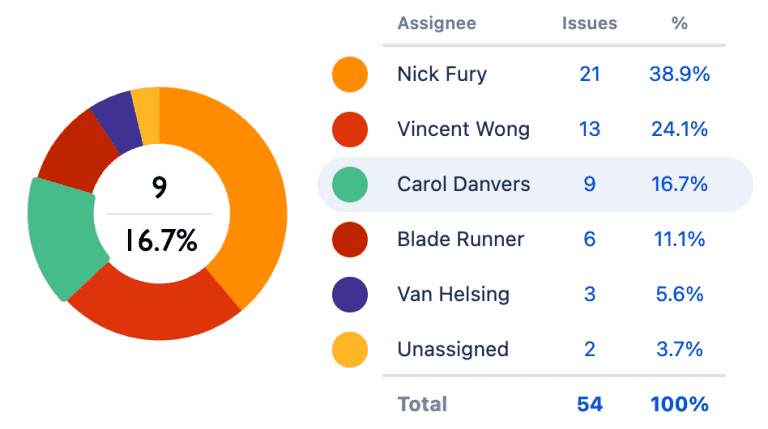Sort by the % column header
The height and width of the screenshot is (429, 768).
pyautogui.click(x=679, y=23)
